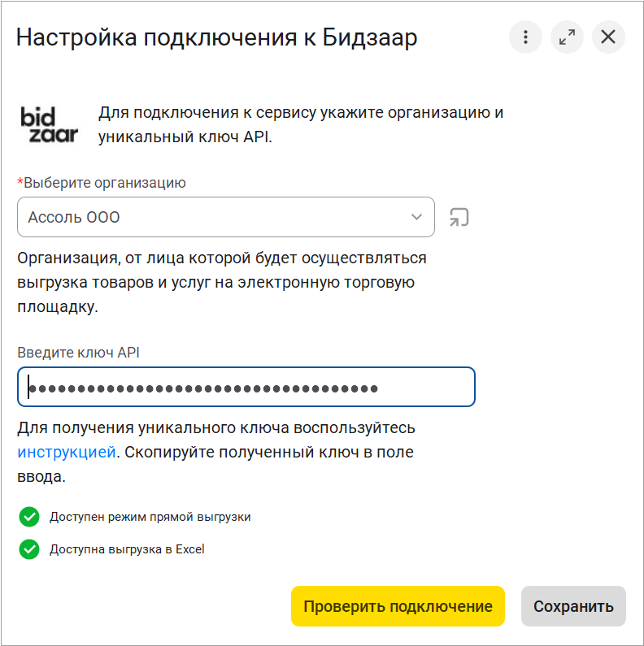The image size is (644, 646).
Task: Follow the 'инструкцией' hyperlink
Action: pyautogui.click(x=67, y=453)
